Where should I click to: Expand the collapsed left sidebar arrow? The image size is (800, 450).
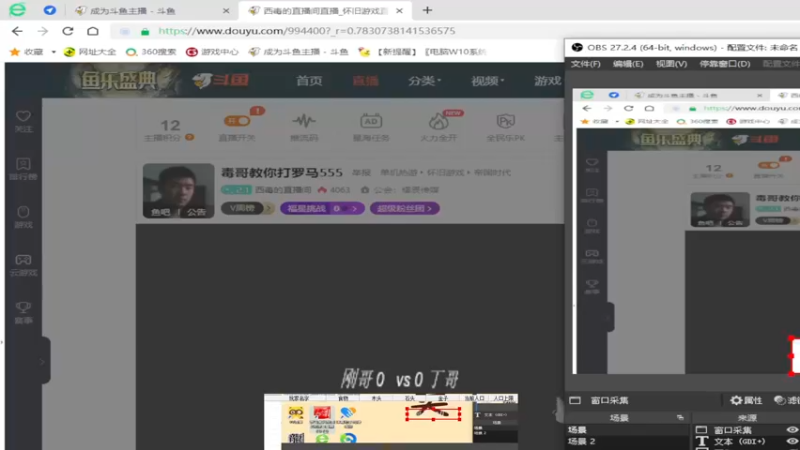tap(42, 362)
